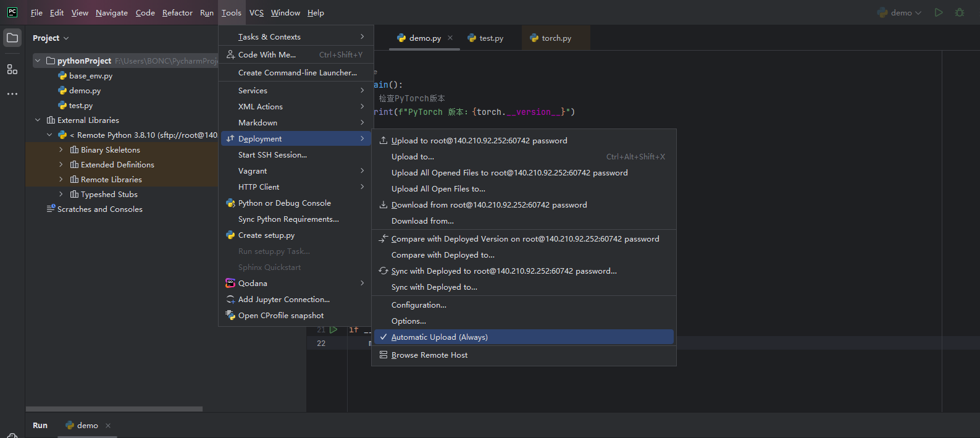The height and width of the screenshot is (438, 980).
Task: Click the Python or Debug Console icon
Action: (x=230, y=203)
